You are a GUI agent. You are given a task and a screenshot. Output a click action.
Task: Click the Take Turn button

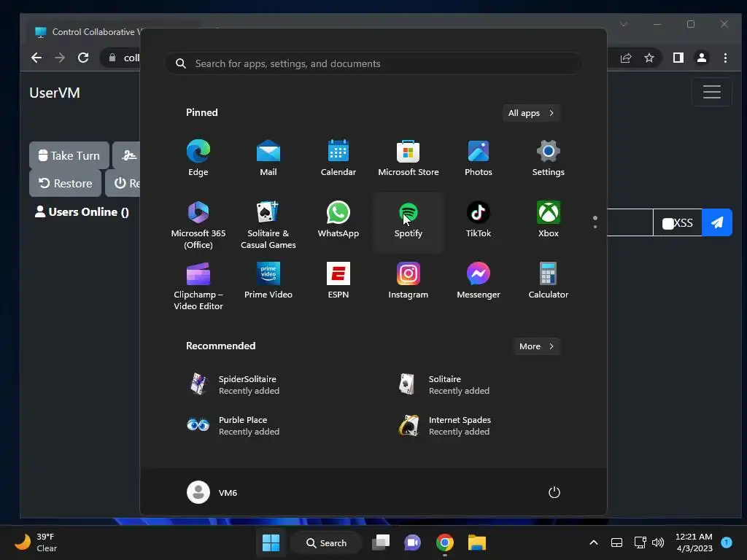pyautogui.click(x=69, y=156)
